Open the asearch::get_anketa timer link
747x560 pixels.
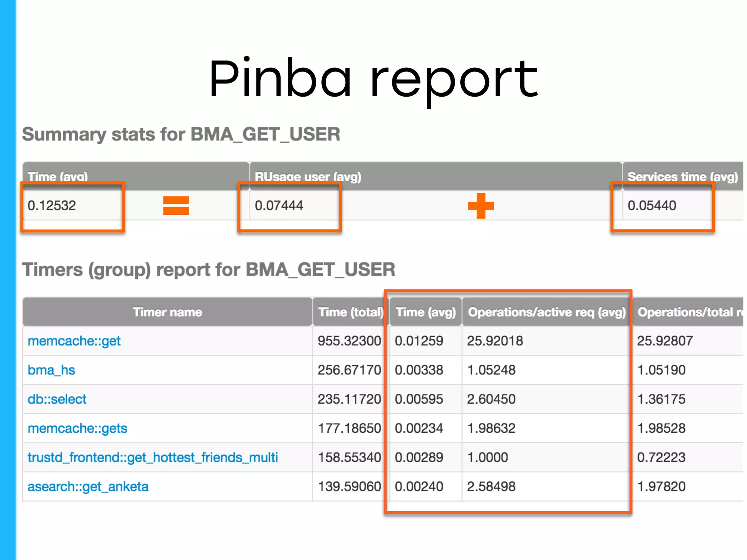pyautogui.click(x=88, y=487)
